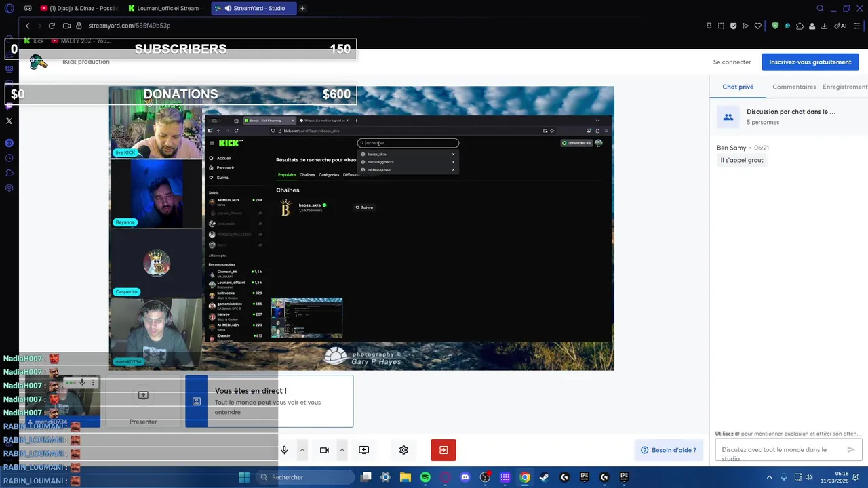The width and height of the screenshot is (868, 488).
Task: Click the 'Casperrito' participant name tag
Action: coord(126,291)
